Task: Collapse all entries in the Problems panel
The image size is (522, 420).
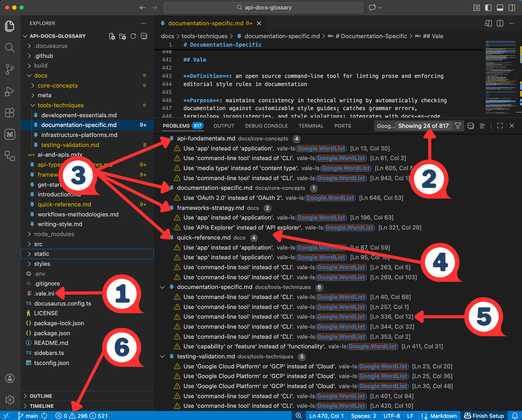Action: (x=470, y=126)
